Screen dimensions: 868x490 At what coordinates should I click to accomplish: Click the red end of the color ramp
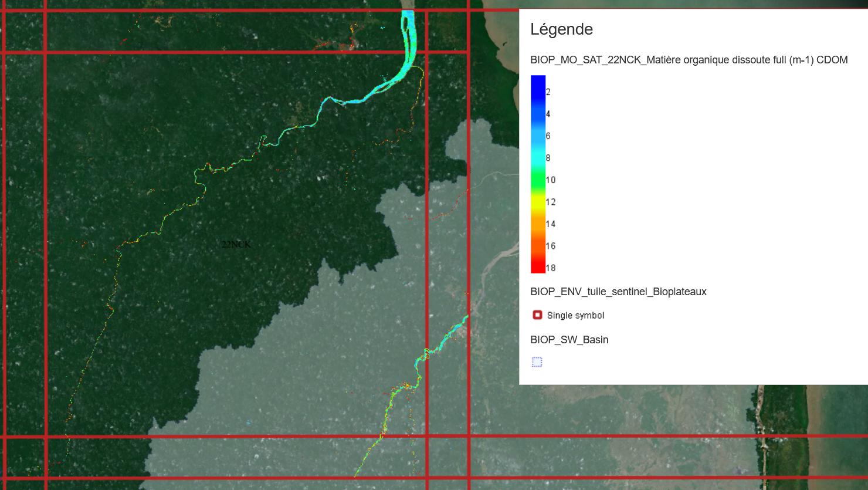(538, 267)
